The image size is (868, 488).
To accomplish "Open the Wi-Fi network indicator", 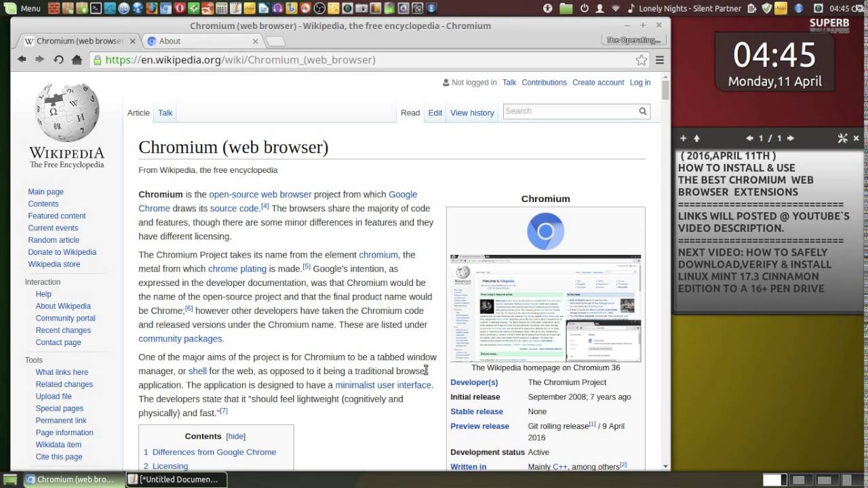I will (616, 8).
